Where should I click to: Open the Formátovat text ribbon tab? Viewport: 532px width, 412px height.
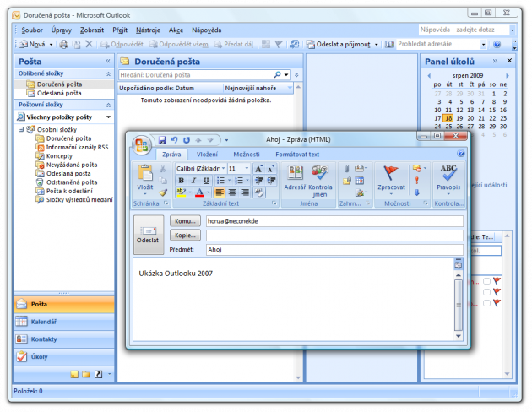click(x=297, y=154)
